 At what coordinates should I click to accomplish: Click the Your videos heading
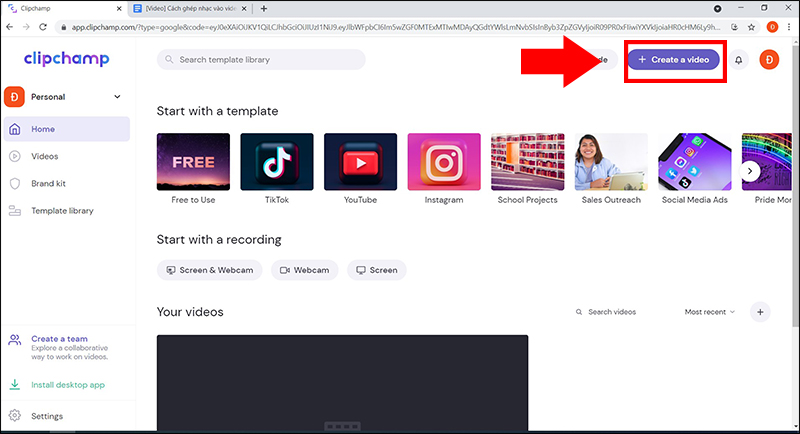(190, 312)
